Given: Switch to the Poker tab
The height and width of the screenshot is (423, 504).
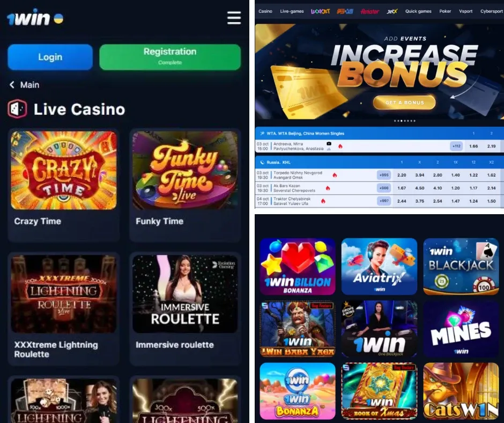Looking at the screenshot, I should click(445, 11).
